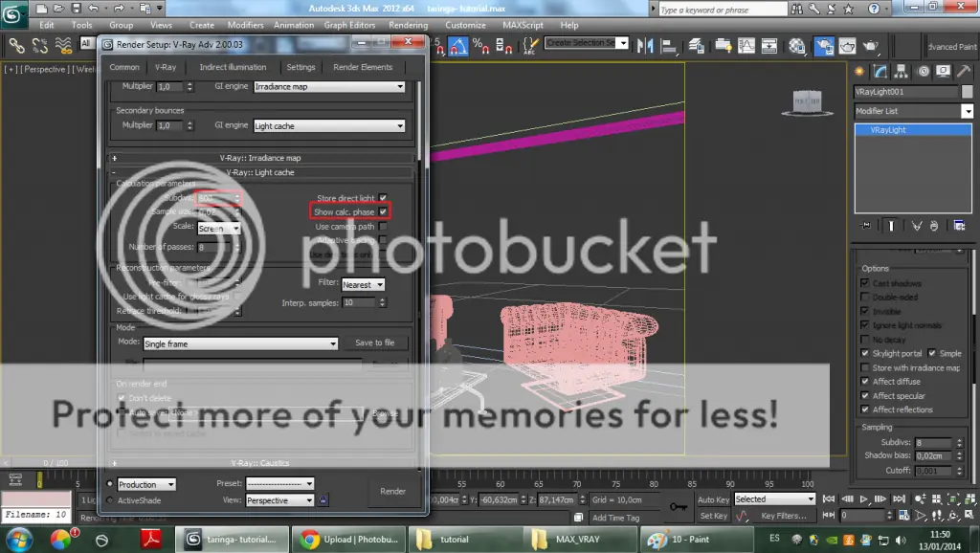This screenshot has height=553, width=980.
Task: Uncheck Affect reflections option
Action: tap(865, 409)
